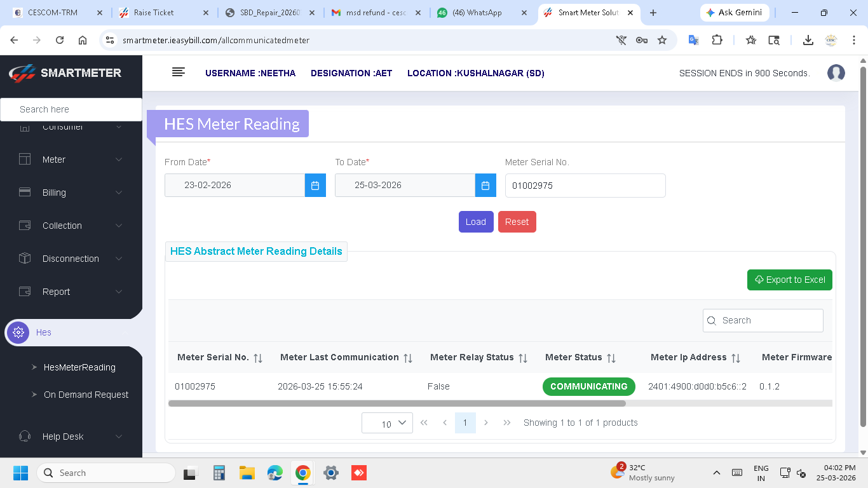The height and width of the screenshot is (488, 868).
Task: Open On Demand Request menu item
Action: [86, 395]
